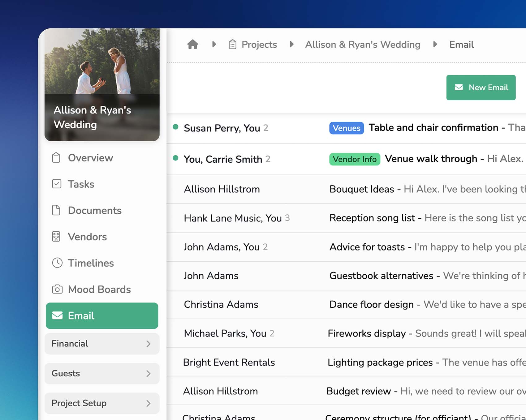Select the active Email menu item
The height and width of the screenshot is (420, 526).
[102, 315]
